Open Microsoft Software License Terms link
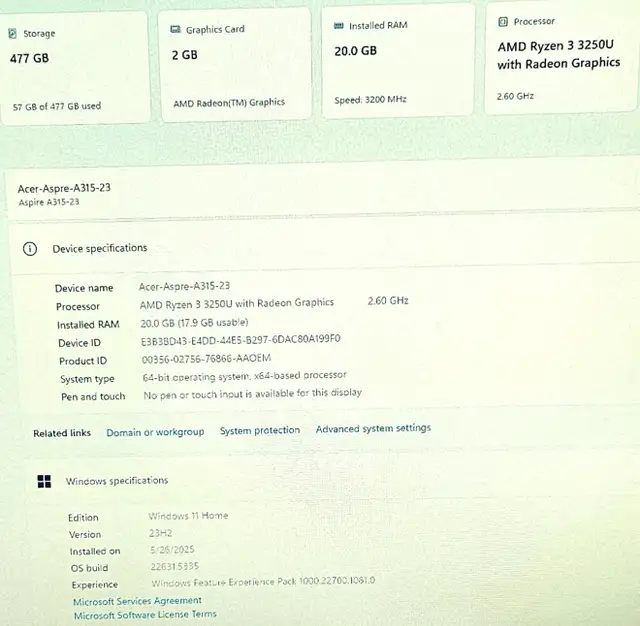 coord(145,615)
